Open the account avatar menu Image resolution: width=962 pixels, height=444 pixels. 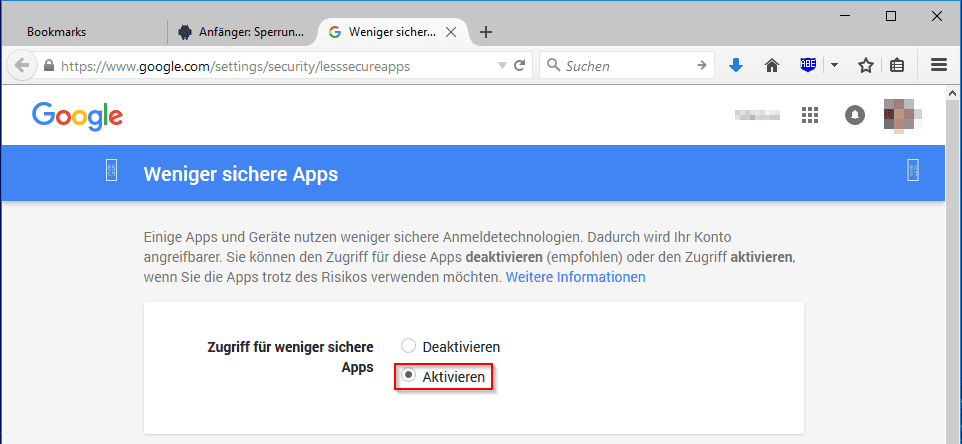(x=902, y=115)
